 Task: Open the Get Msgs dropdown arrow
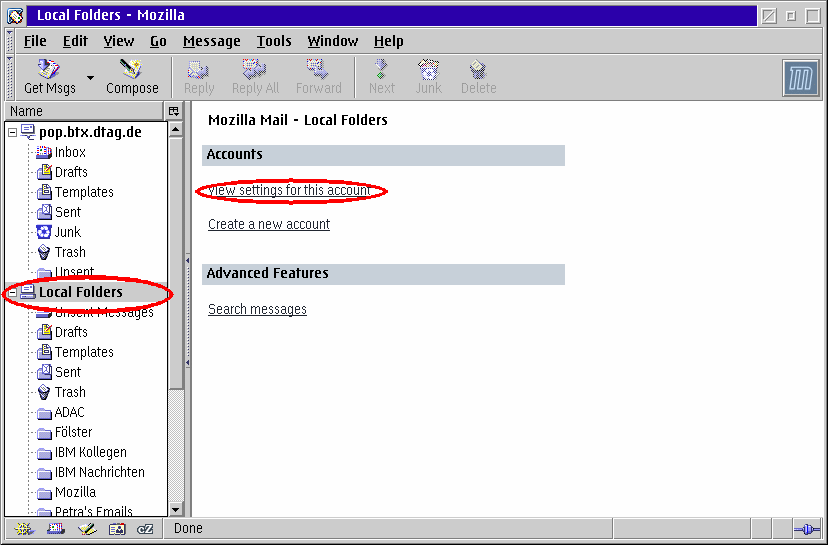[90, 78]
